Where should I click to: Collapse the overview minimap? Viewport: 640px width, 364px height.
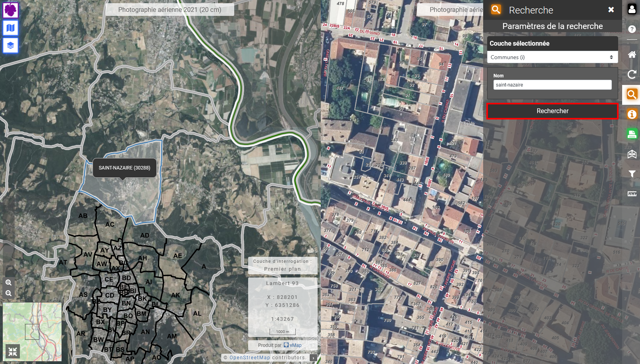(x=13, y=352)
